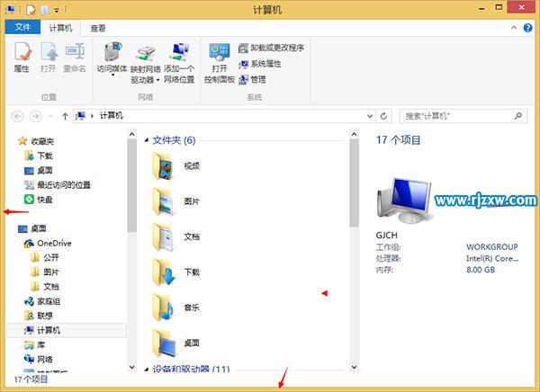Viewport: 540px width, 392px height.
Task: Click the WORKGROUP value in details pane
Action: pyautogui.click(x=492, y=246)
